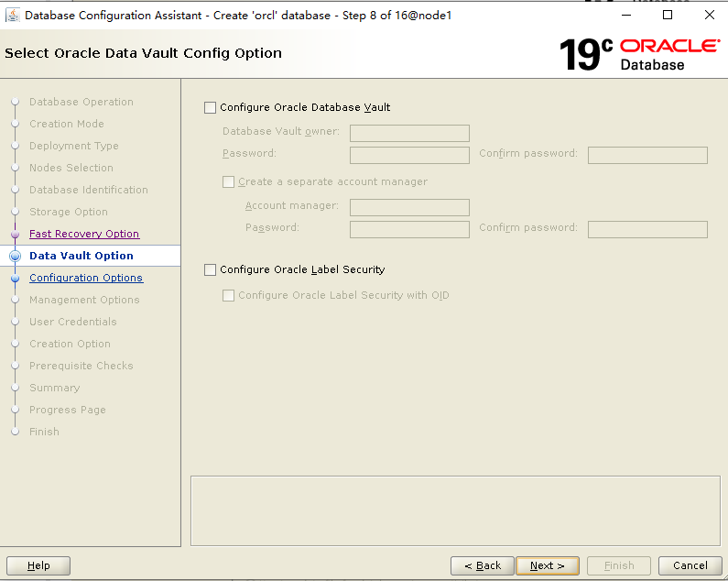728x581 pixels.
Task: Click the account manager Password field
Action: pyautogui.click(x=409, y=230)
